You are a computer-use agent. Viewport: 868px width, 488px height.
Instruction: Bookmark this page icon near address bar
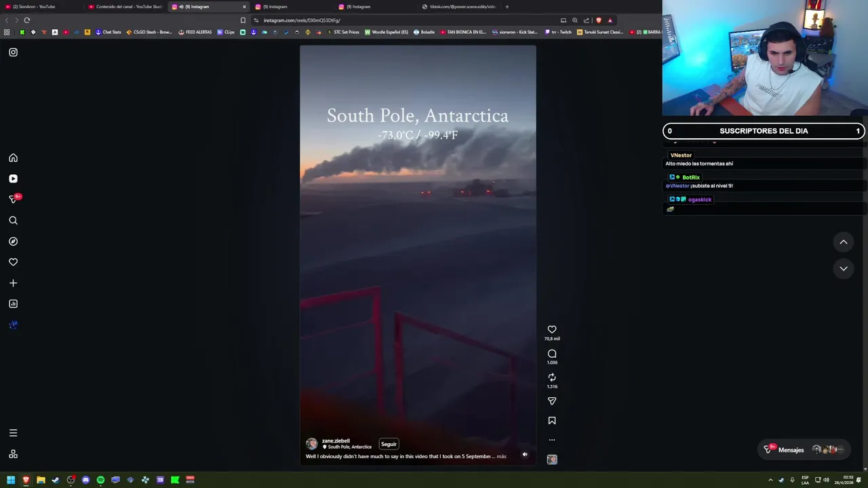243,20
